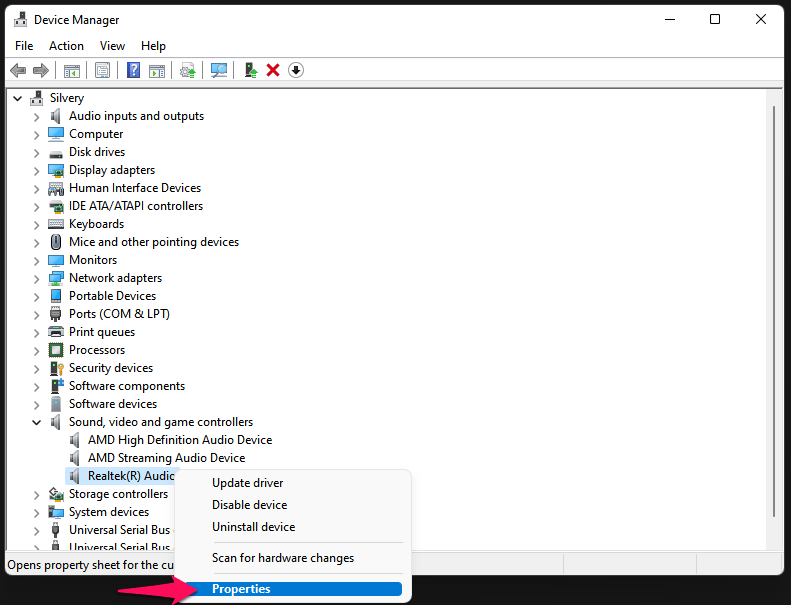Click the Properties sheet icon in the toolbar
This screenshot has width=791, height=605.
pyautogui.click(x=102, y=70)
